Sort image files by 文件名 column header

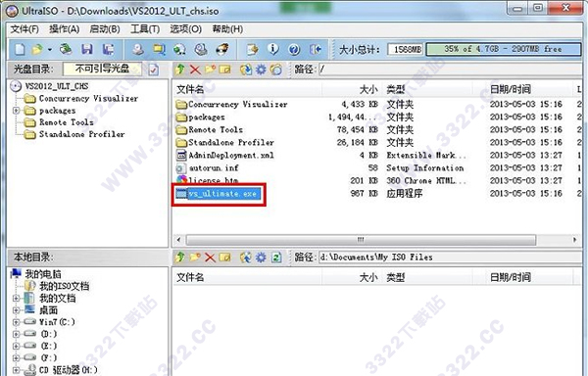248,89
